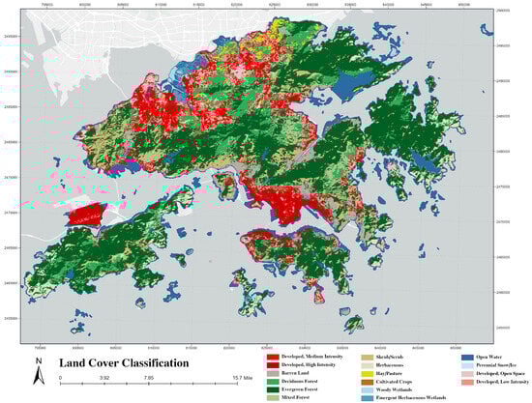Screen dimensions: 532x403
Task: Click the 'Deciduous Forest' legend label
Action: [x=300, y=382]
